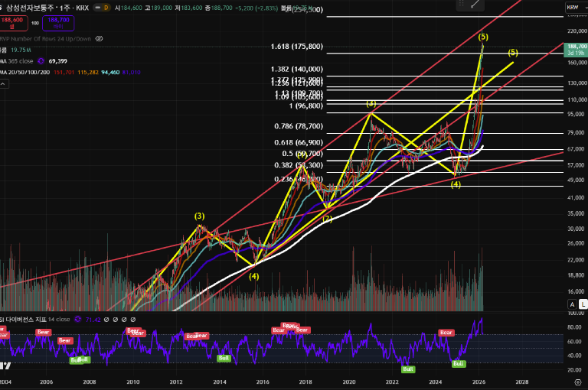Show the hidden RVP indicator via eye icon
The image size is (588, 390).
click(x=99, y=38)
